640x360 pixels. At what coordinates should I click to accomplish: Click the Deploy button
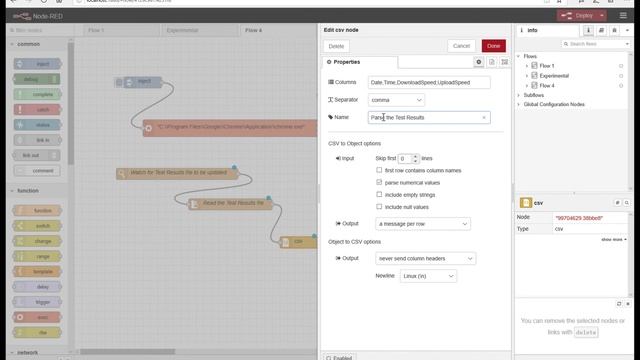click(x=578, y=16)
